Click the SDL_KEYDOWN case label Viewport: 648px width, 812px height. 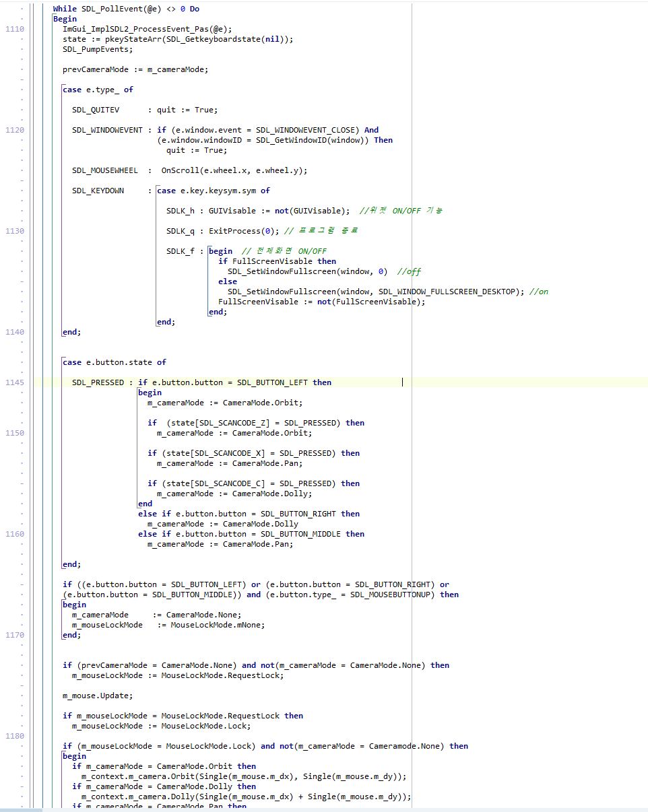click(98, 191)
